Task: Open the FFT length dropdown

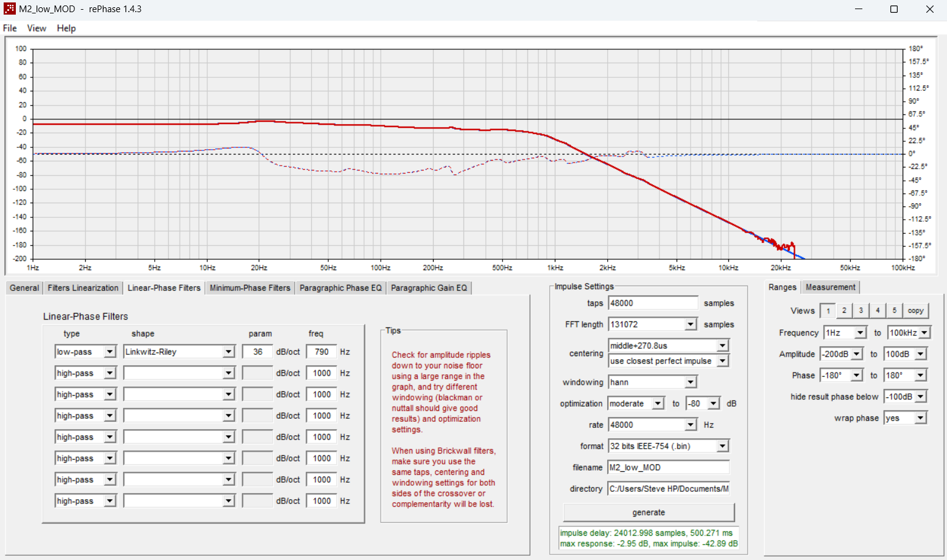Action: click(x=691, y=324)
